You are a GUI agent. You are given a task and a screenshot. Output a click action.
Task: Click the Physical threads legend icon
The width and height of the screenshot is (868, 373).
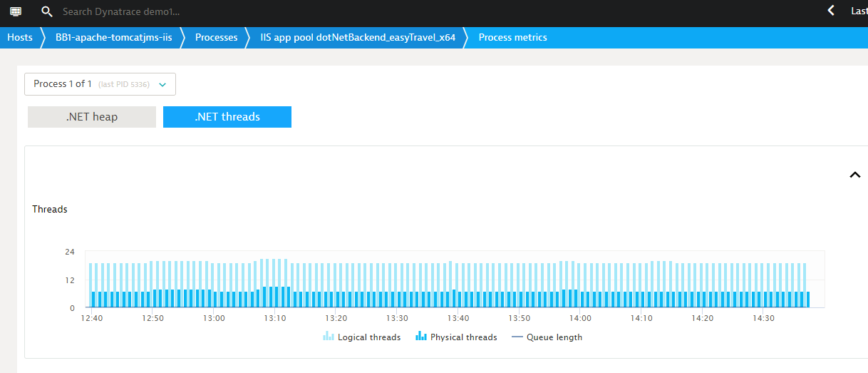tap(421, 337)
